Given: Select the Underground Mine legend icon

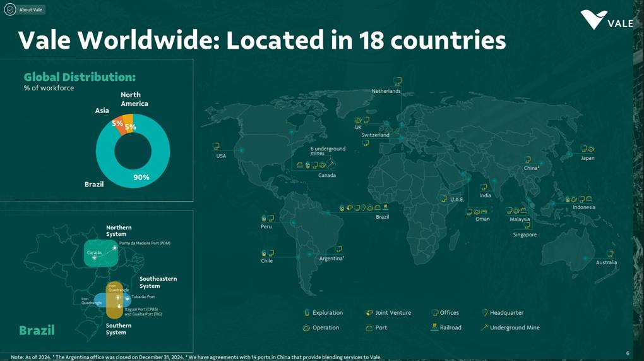Looking at the screenshot, I should (484, 327).
